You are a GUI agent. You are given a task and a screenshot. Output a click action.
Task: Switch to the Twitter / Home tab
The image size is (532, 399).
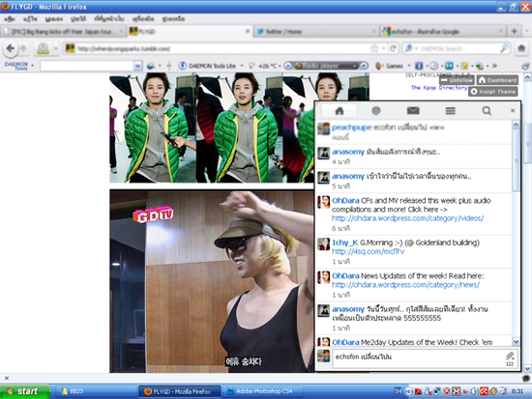click(316, 32)
